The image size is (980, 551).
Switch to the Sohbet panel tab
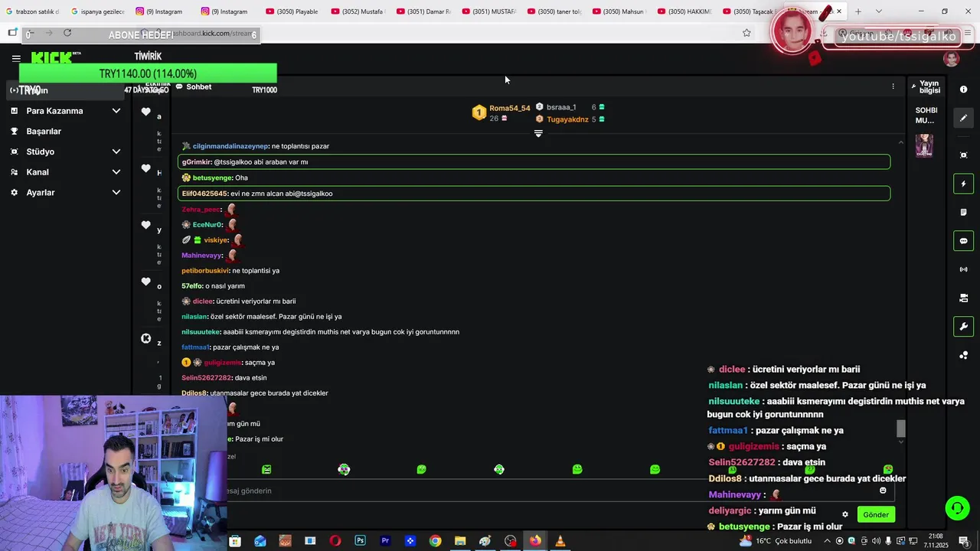tap(194, 86)
